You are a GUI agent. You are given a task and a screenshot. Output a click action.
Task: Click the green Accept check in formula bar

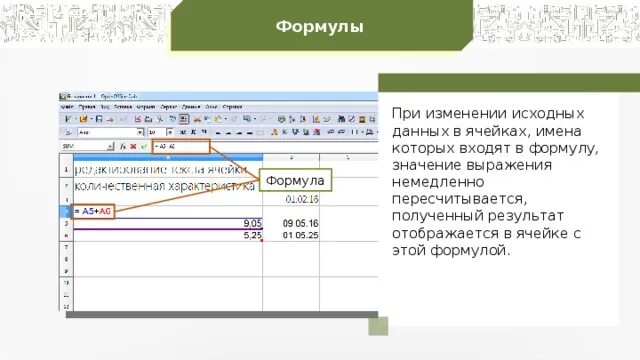coord(144,146)
